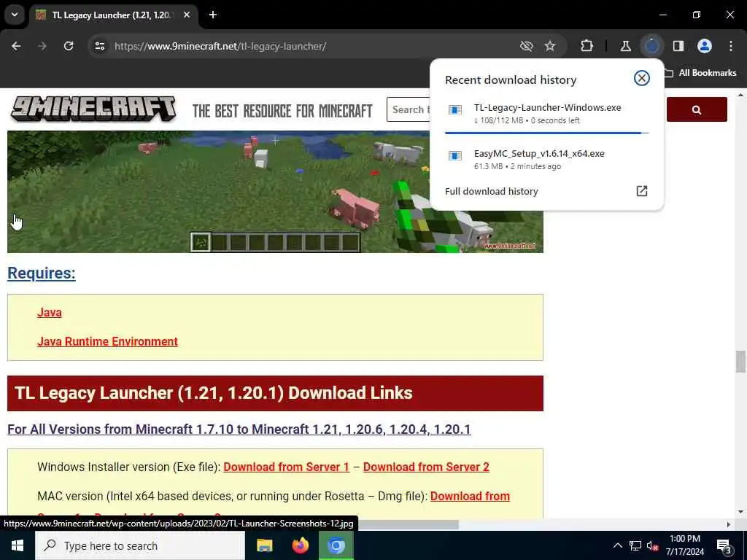Open the Chrome three-dot menu
Screen dimensions: 747x560
click(731, 46)
